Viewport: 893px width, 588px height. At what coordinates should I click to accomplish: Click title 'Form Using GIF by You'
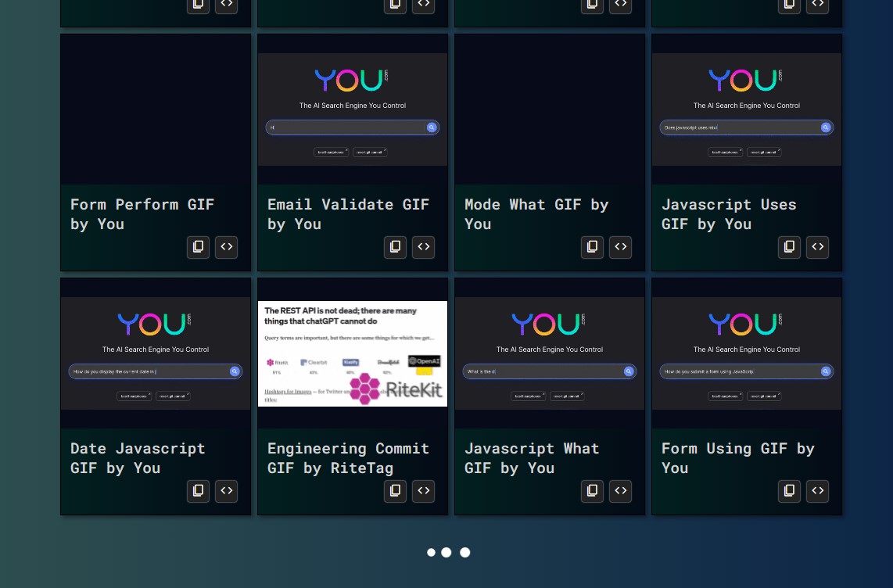pyautogui.click(x=738, y=457)
